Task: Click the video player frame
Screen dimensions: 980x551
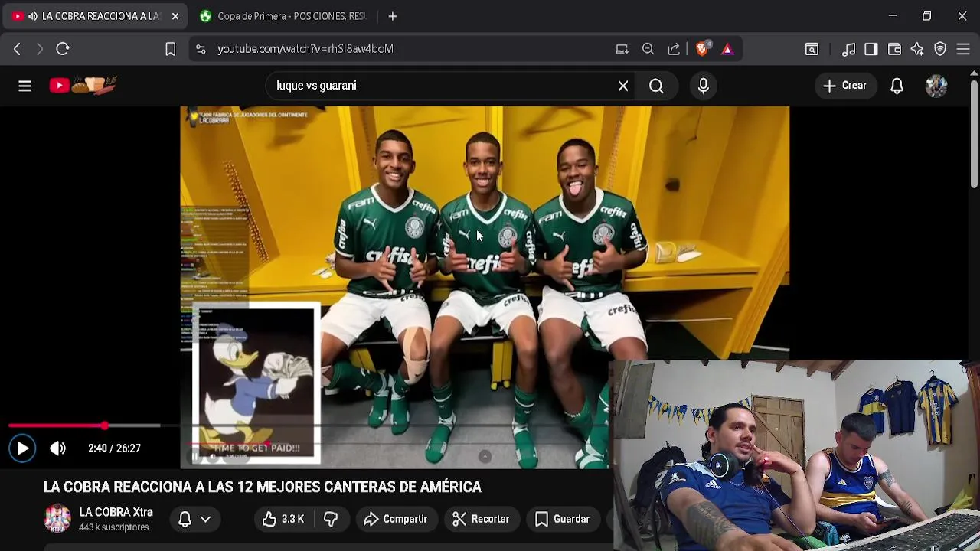Action: pyautogui.click(x=485, y=287)
